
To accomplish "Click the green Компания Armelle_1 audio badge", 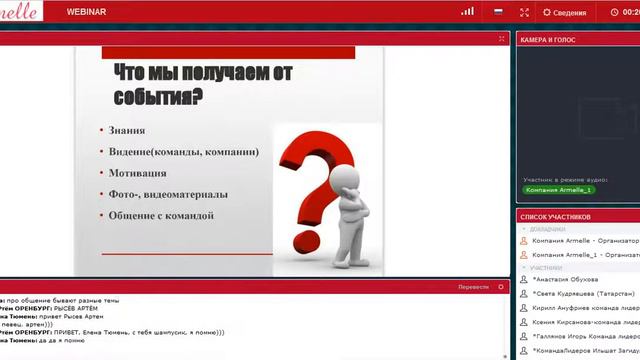I will (x=558, y=190).
